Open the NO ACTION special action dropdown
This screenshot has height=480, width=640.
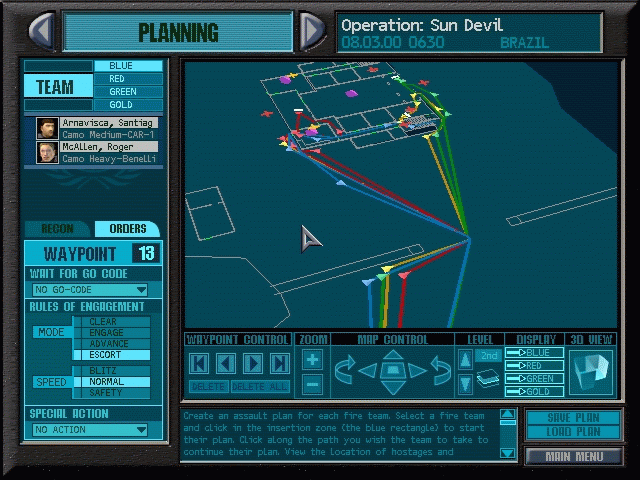[90, 430]
